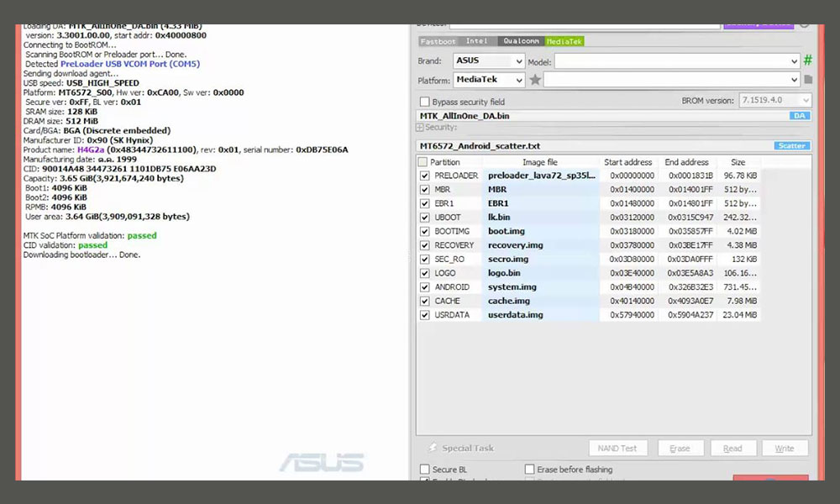Uncheck the CACHE partition checkbox

pos(425,301)
